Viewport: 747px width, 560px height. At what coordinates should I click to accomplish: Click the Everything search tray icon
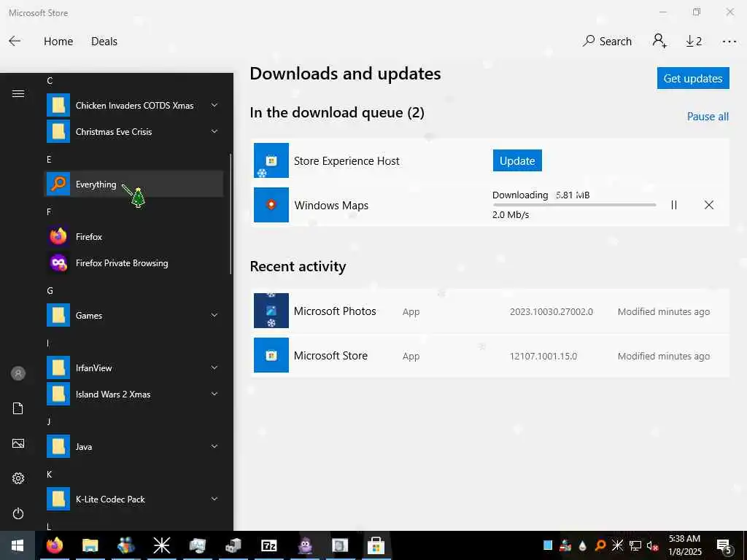point(600,545)
